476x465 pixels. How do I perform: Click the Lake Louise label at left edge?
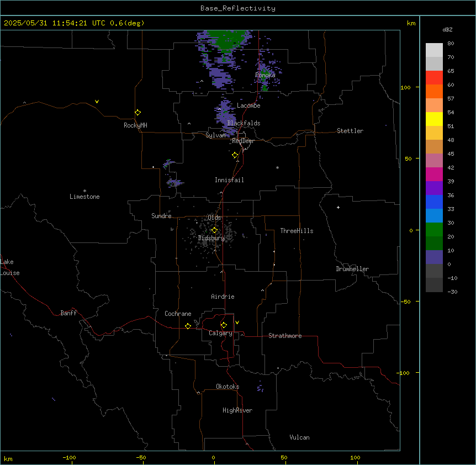[10, 267]
